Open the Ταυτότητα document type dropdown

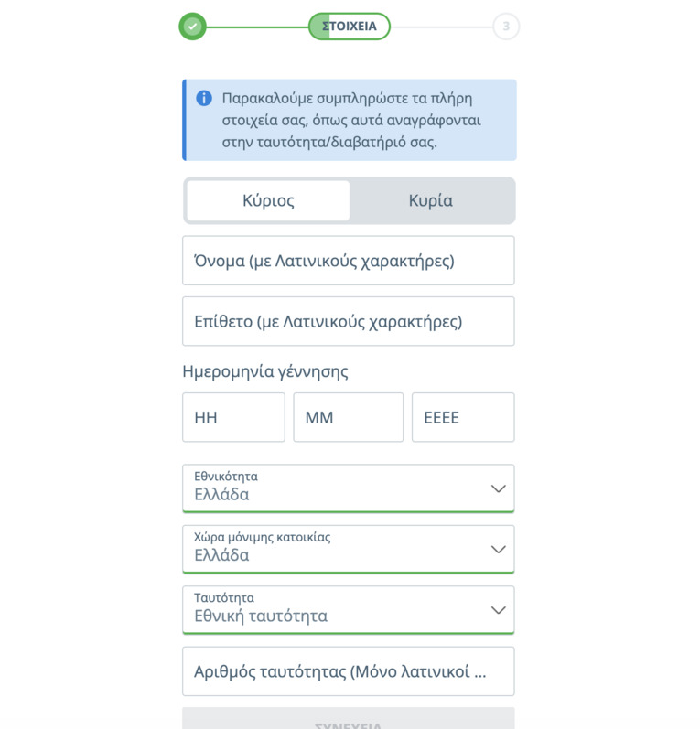(349, 609)
